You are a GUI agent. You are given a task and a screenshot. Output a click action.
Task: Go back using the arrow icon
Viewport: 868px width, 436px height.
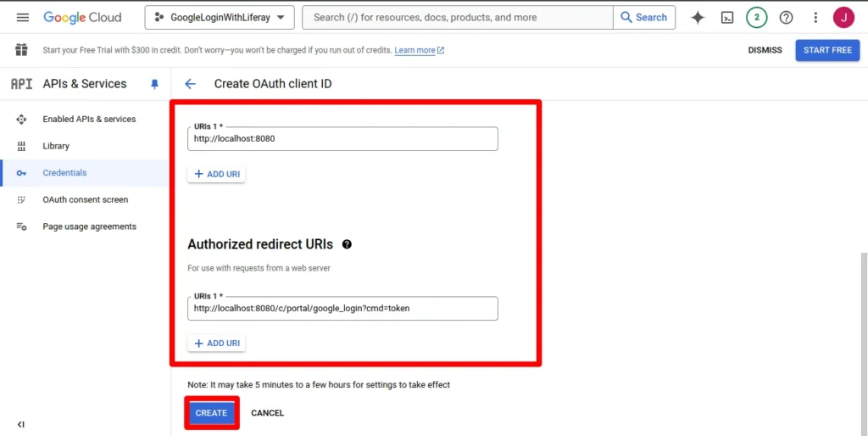191,84
